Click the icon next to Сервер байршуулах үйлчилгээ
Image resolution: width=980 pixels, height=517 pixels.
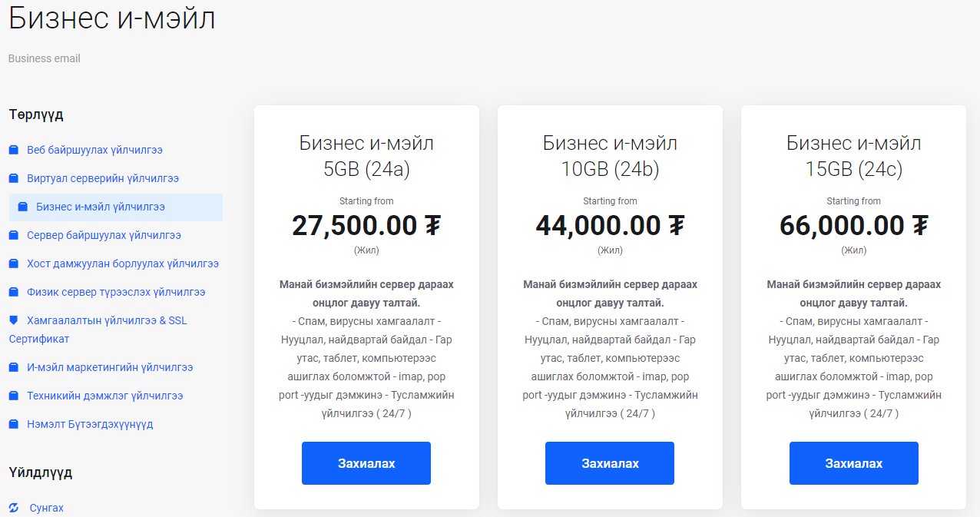coord(13,235)
